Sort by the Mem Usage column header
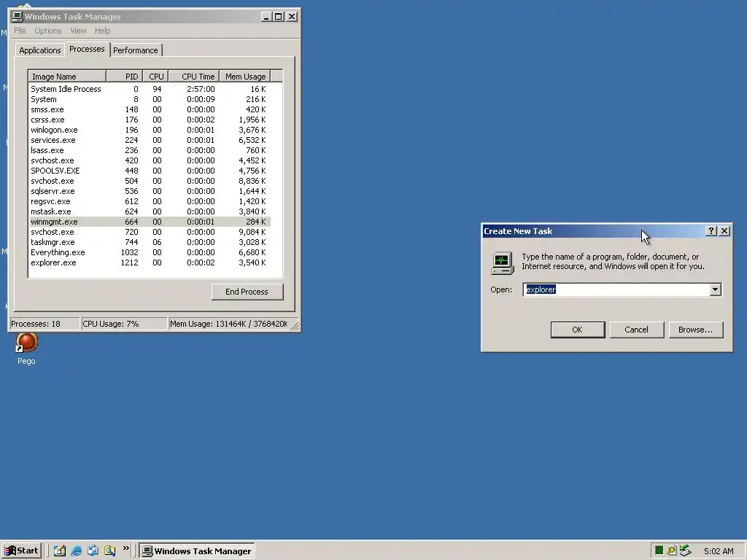The width and height of the screenshot is (747, 560). tap(245, 77)
